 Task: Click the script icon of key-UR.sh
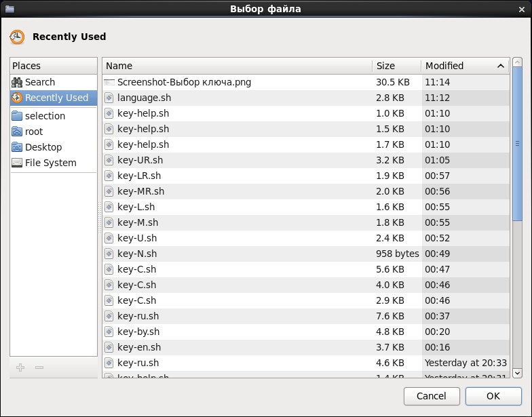109,160
